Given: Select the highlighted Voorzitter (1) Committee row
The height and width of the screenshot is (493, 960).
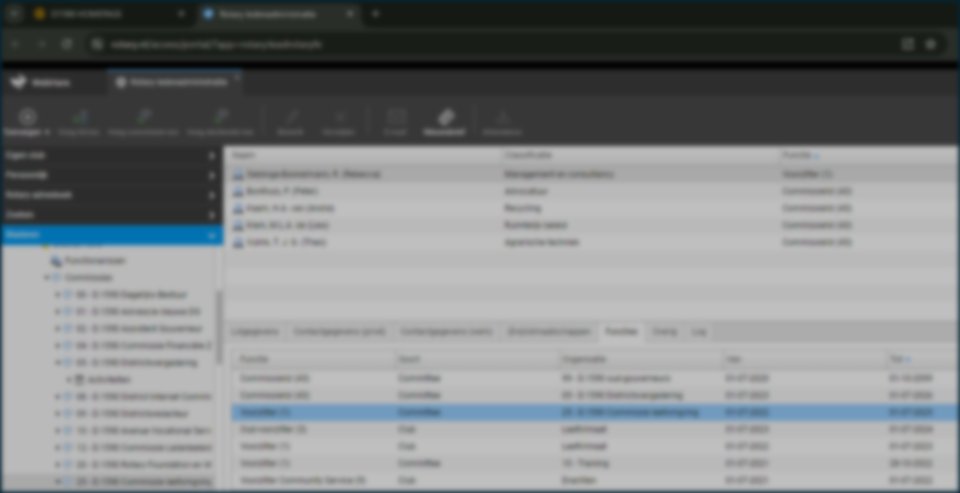Looking at the screenshot, I should tap(595, 413).
